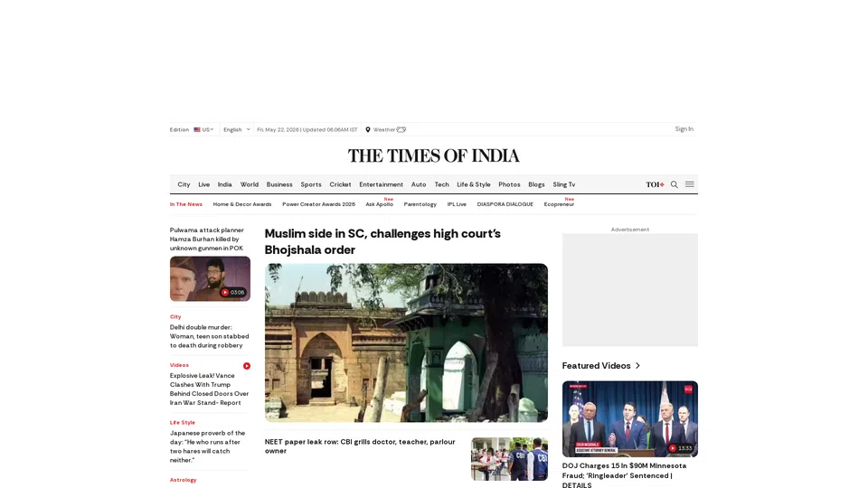Expand Featured Videos chevron arrow
This screenshot has width=868, height=488.
point(637,366)
